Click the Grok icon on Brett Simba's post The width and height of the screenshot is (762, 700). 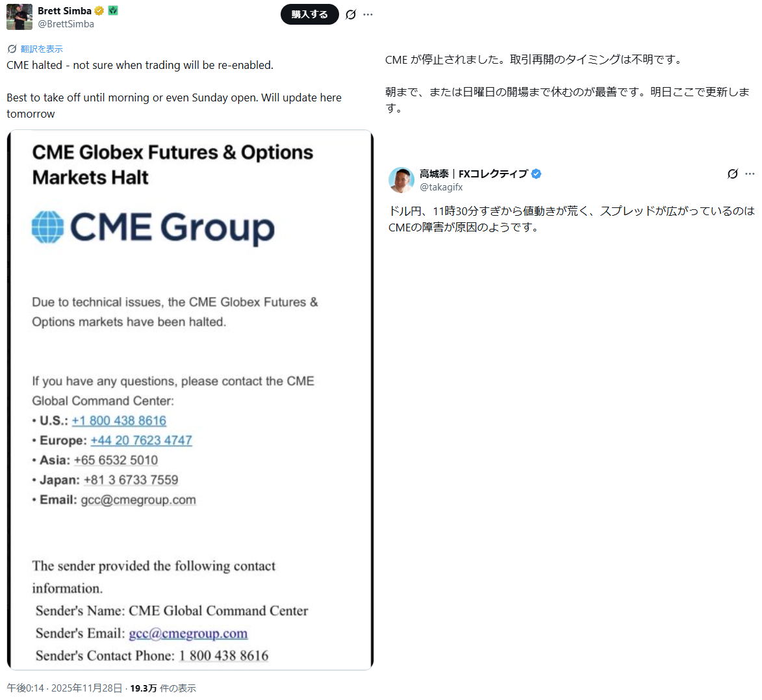(x=351, y=14)
